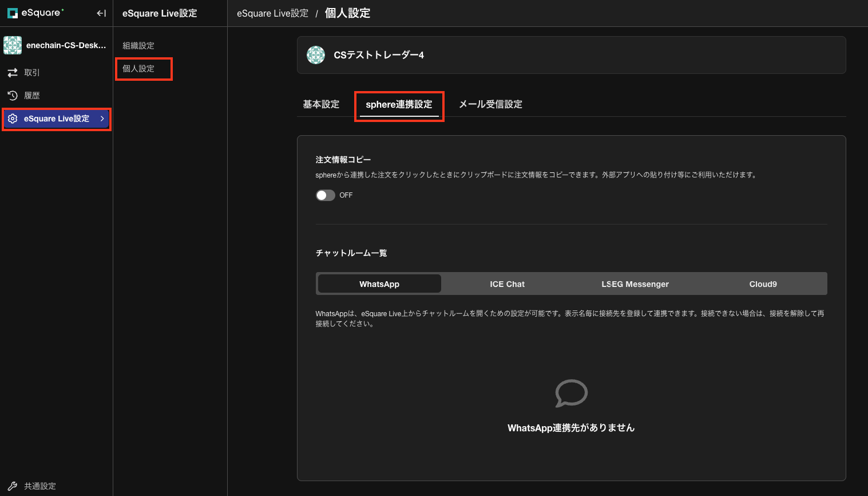Select the LSEG Messenger segment
868x496 pixels.
[x=635, y=284]
